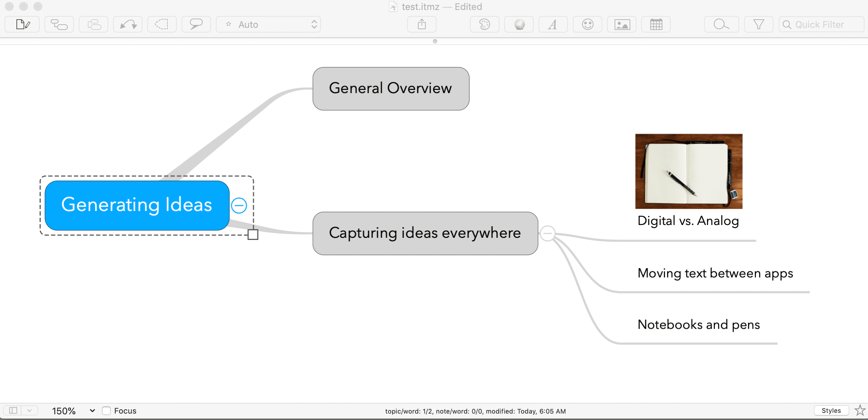Click the insert image icon
Screen dimensions: 868x420
tap(622, 25)
